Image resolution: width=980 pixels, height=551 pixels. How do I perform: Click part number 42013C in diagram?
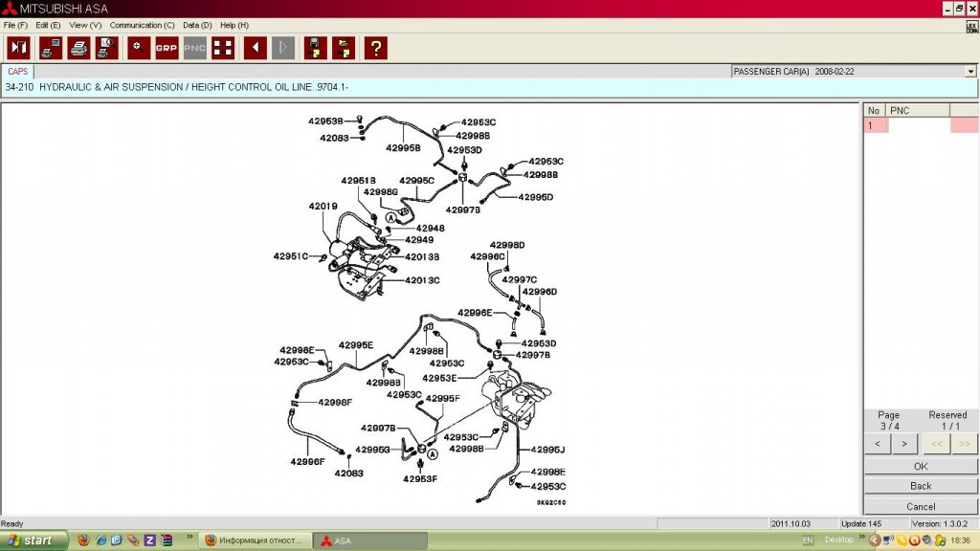click(x=422, y=280)
